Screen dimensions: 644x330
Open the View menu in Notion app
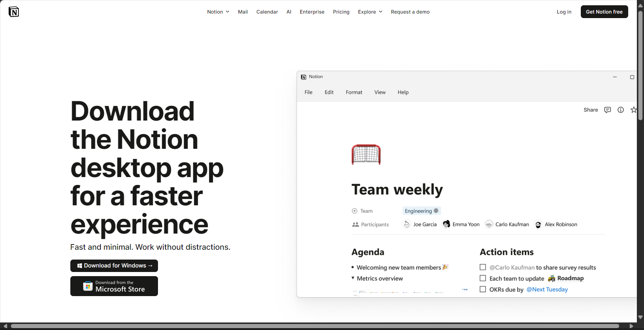click(380, 92)
